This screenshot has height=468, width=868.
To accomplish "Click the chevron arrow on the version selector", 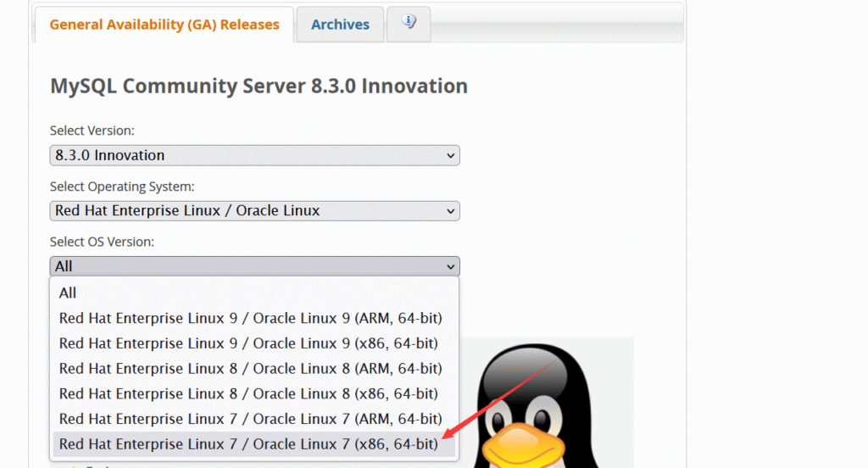I will [449, 156].
